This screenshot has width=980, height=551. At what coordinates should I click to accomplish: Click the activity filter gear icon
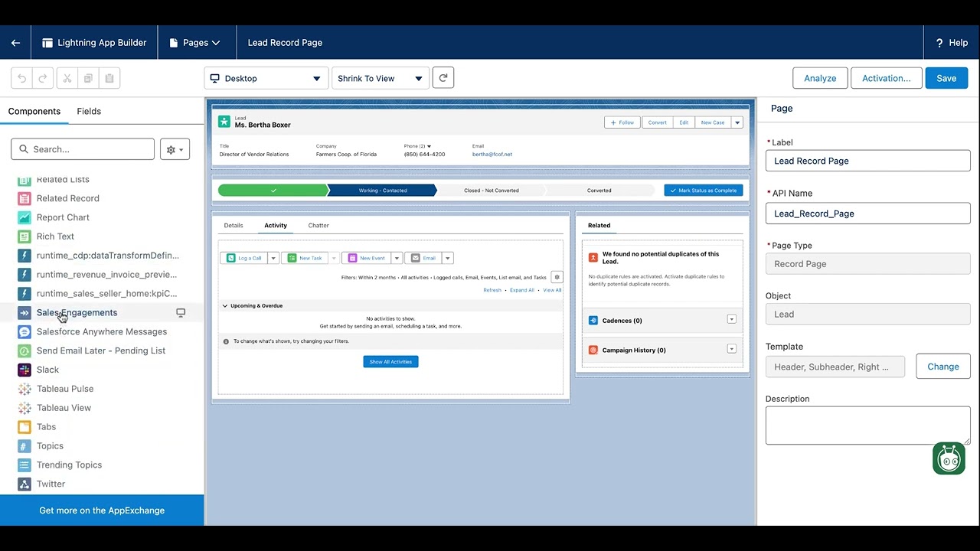point(557,277)
